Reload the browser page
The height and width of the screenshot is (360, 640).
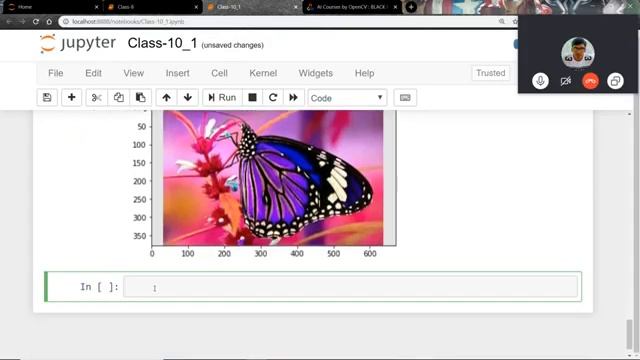coord(36,22)
